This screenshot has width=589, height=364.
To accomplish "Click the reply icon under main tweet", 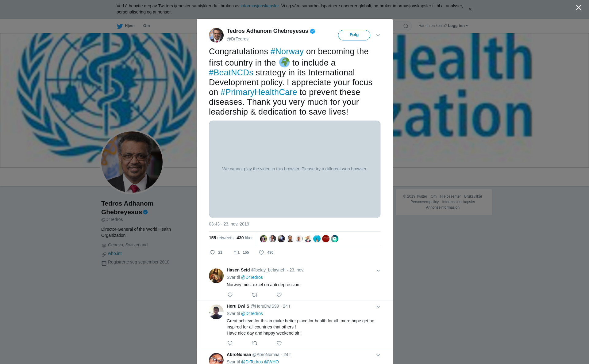I will tap(212, 252).
